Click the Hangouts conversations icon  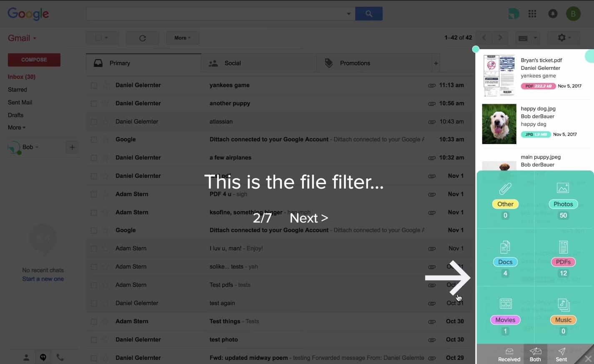43,357
